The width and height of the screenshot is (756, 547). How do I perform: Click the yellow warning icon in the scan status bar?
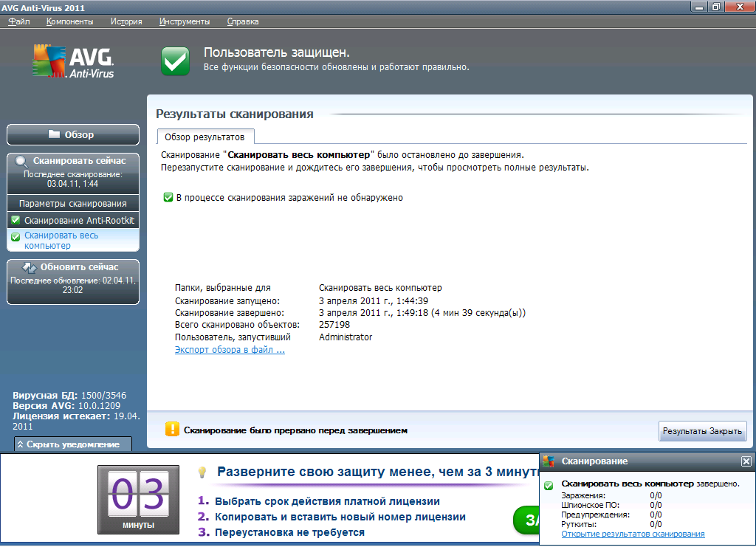172,429
